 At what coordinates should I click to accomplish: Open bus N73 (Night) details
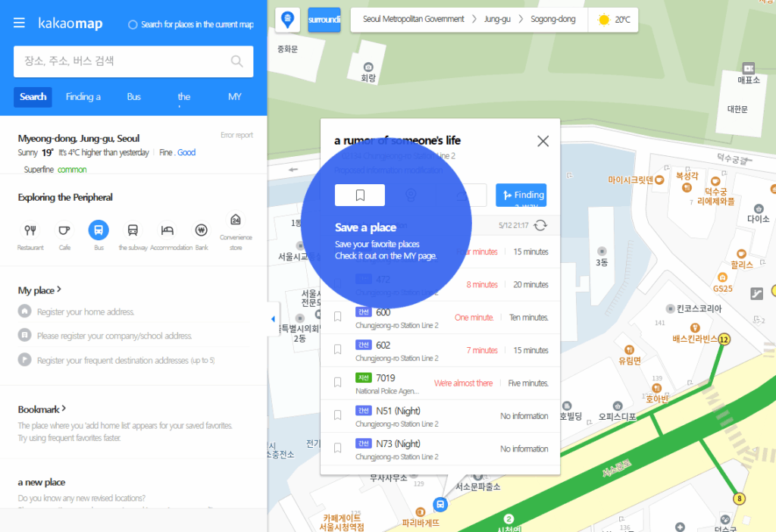398,443
